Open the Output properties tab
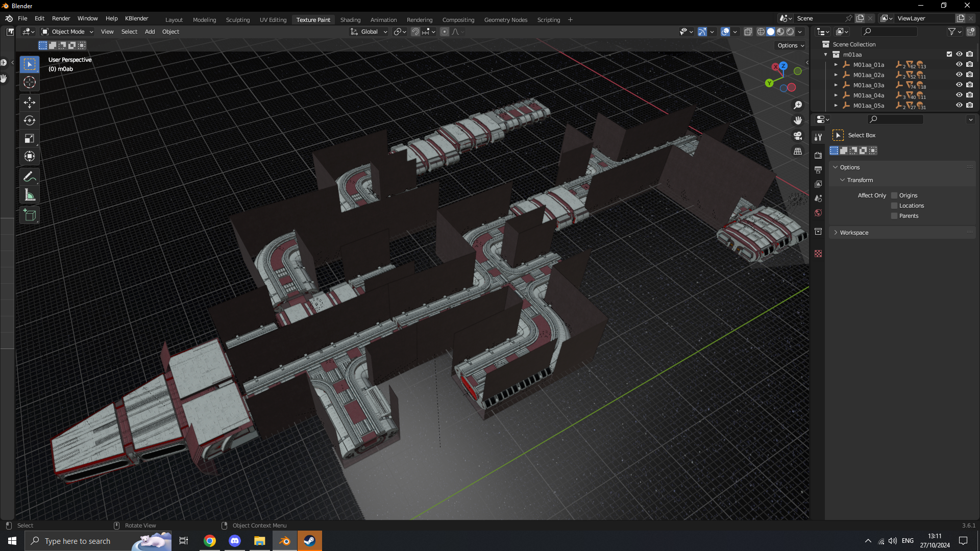Viewport: 980px width, 551px height. [818, 169]
